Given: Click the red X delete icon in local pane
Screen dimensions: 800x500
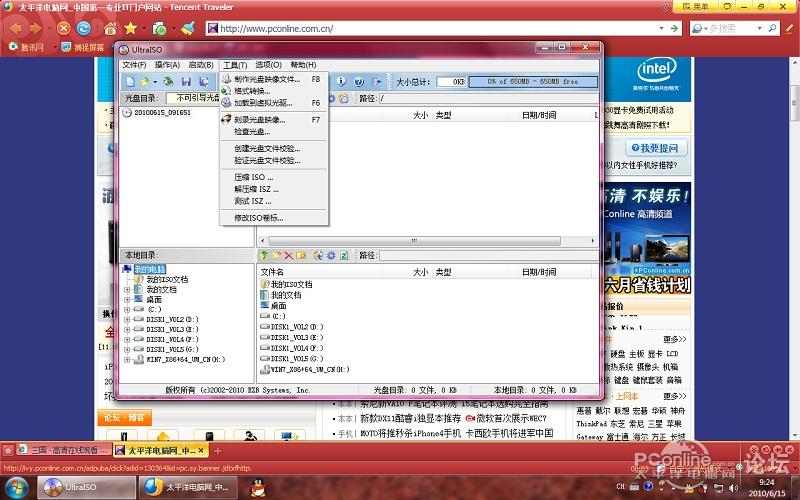Looking at the screenshot, I should coord(289,255).
